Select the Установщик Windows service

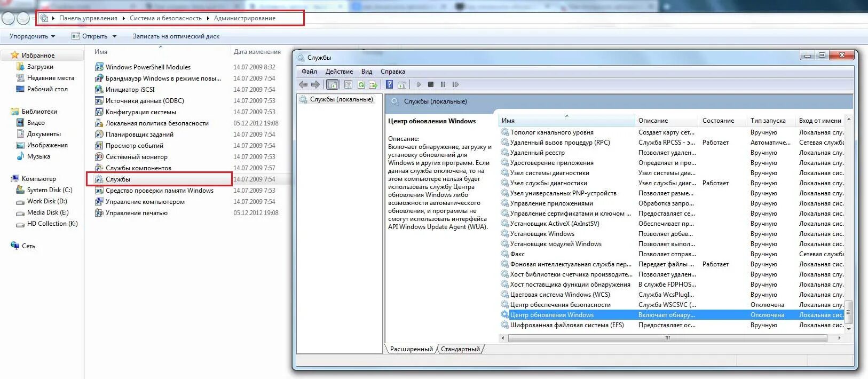pos(672,234)
